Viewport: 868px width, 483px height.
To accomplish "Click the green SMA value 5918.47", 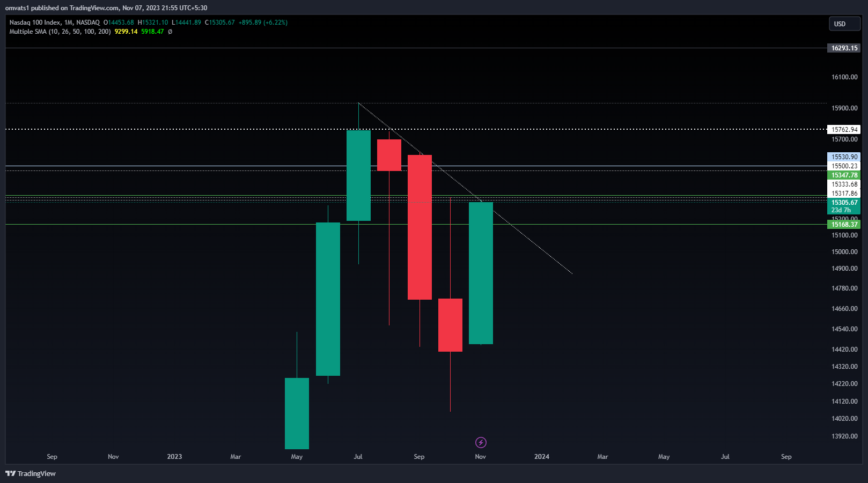I will (x=152, y=32).
